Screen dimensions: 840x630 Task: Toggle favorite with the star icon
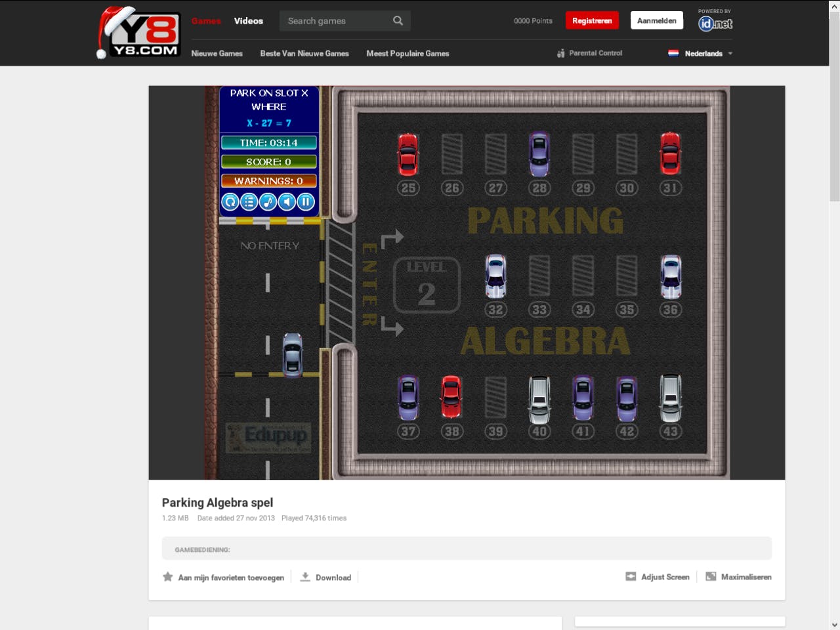tap(167, 576)
